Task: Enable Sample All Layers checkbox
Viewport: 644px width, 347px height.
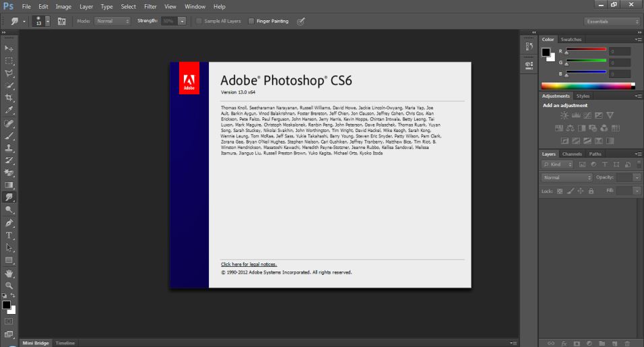Action: coord(199,21)
